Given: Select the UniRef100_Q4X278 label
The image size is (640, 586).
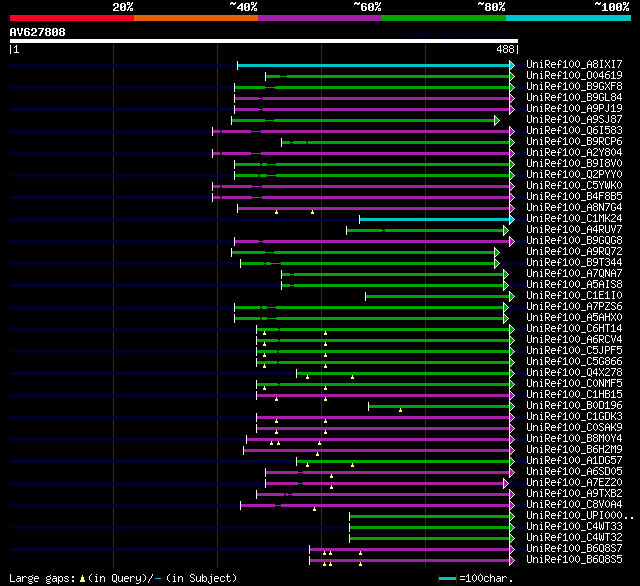Looking at the screenshot, I should [574, 373].
